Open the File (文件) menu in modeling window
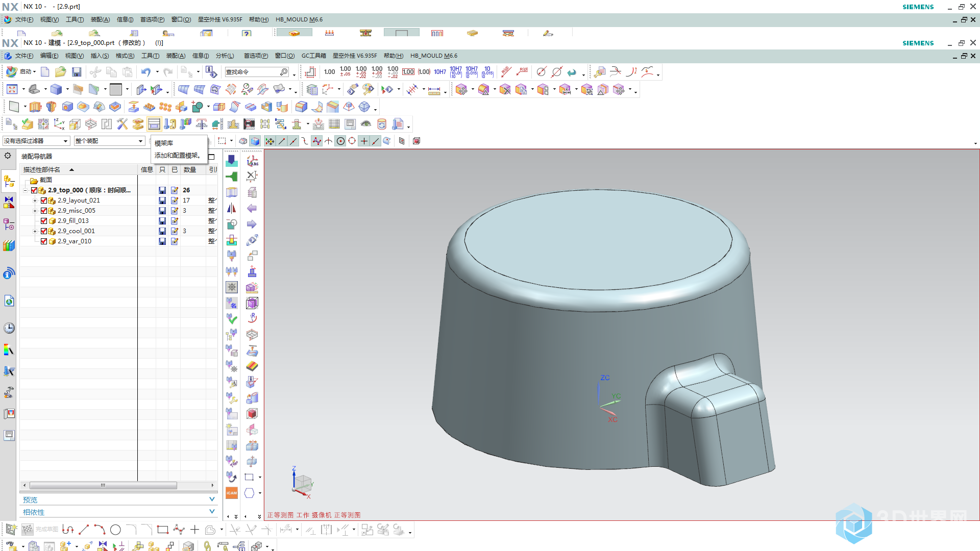 (x=24, y=56)
